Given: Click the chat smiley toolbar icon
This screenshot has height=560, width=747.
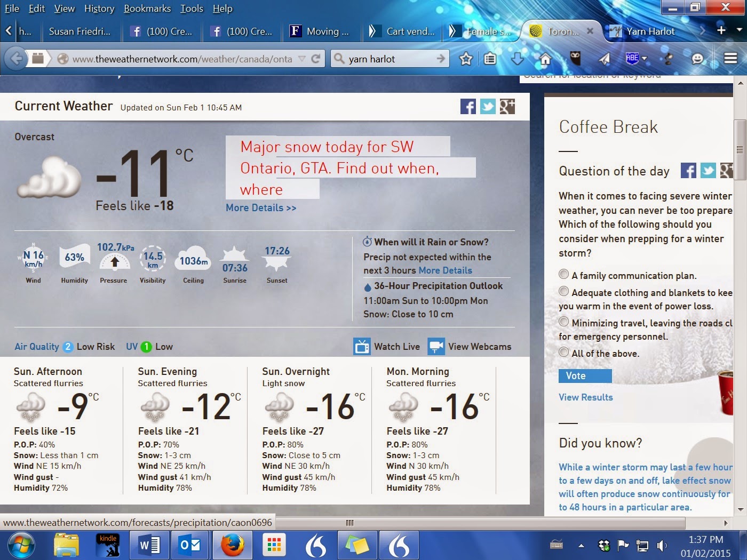Looking at the screenshot, I should click(697, 59).
